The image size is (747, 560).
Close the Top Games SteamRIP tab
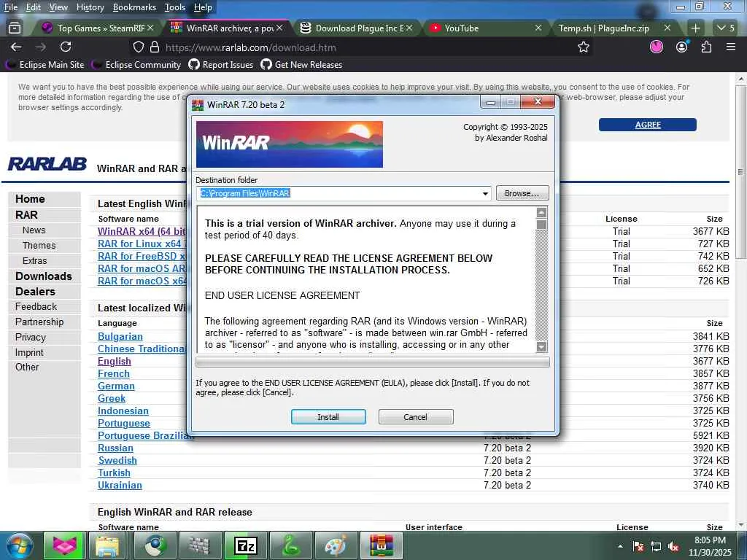(150, 28)
